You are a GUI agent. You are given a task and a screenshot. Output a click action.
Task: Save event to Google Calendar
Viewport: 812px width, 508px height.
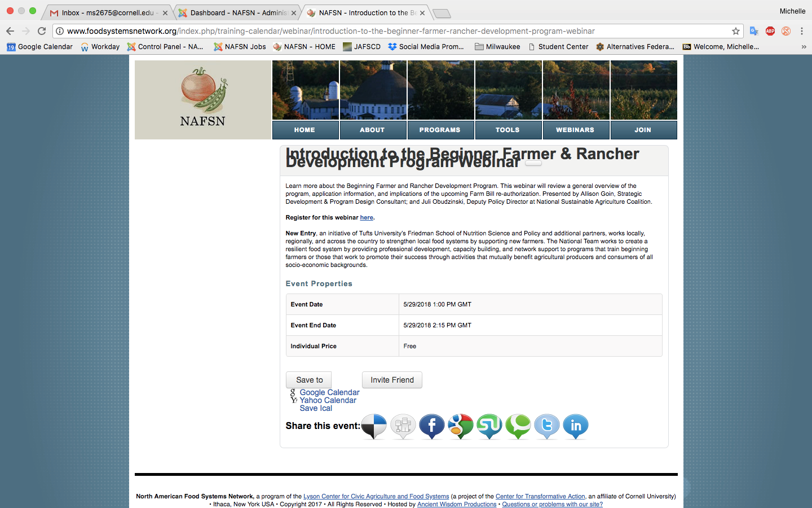(329, 392)
